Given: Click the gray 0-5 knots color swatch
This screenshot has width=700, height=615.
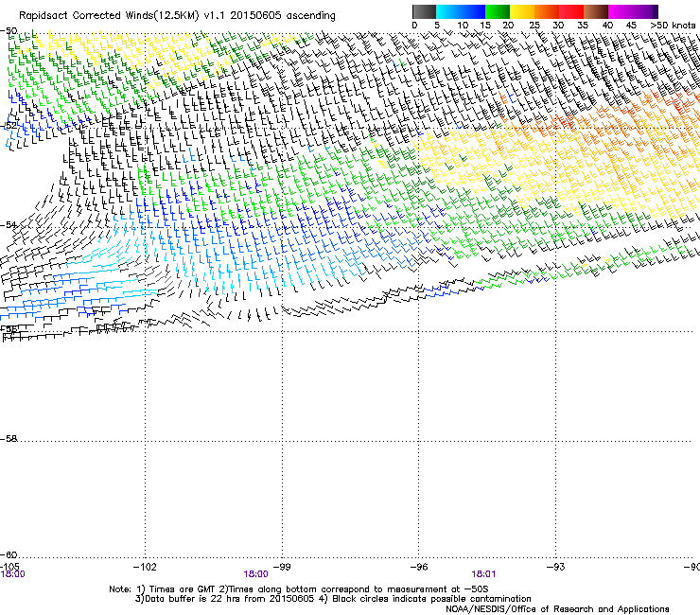Looking at the screenshot, I should click(424, 11).
